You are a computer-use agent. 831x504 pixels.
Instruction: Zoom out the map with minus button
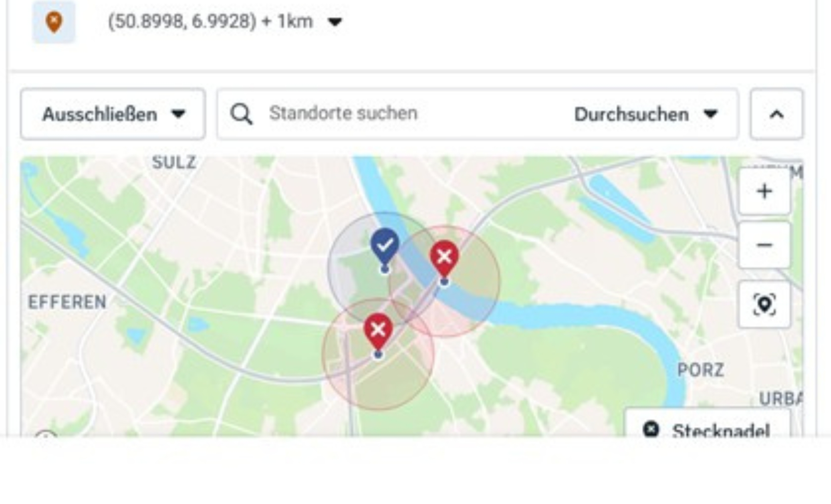[x=764, y=245]
